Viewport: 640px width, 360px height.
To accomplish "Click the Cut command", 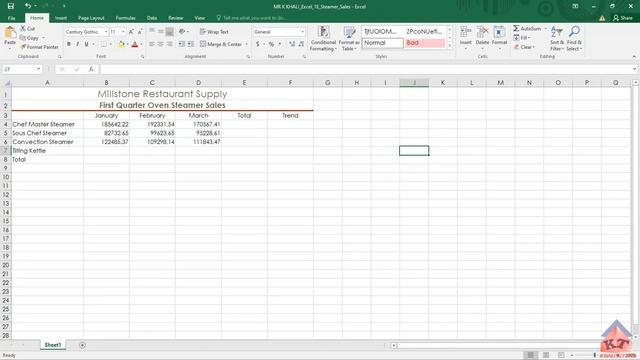I will 28,29.
